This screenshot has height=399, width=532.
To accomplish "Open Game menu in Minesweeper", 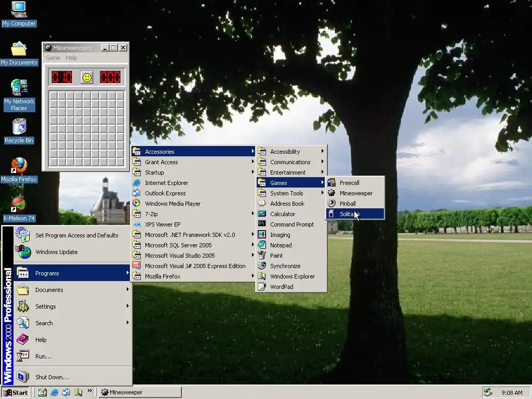I will (53, 58).
